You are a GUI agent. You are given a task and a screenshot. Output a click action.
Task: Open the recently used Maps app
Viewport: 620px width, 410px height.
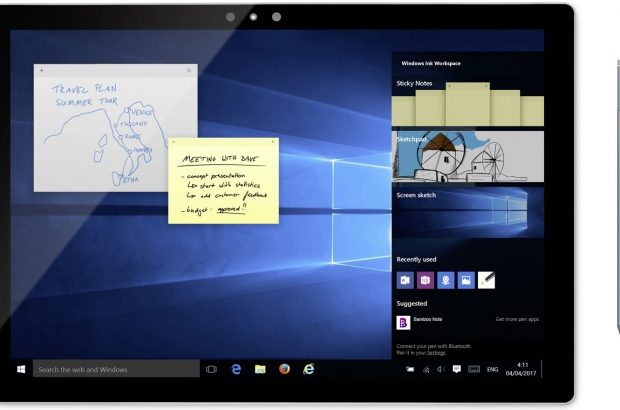point(446,280)
